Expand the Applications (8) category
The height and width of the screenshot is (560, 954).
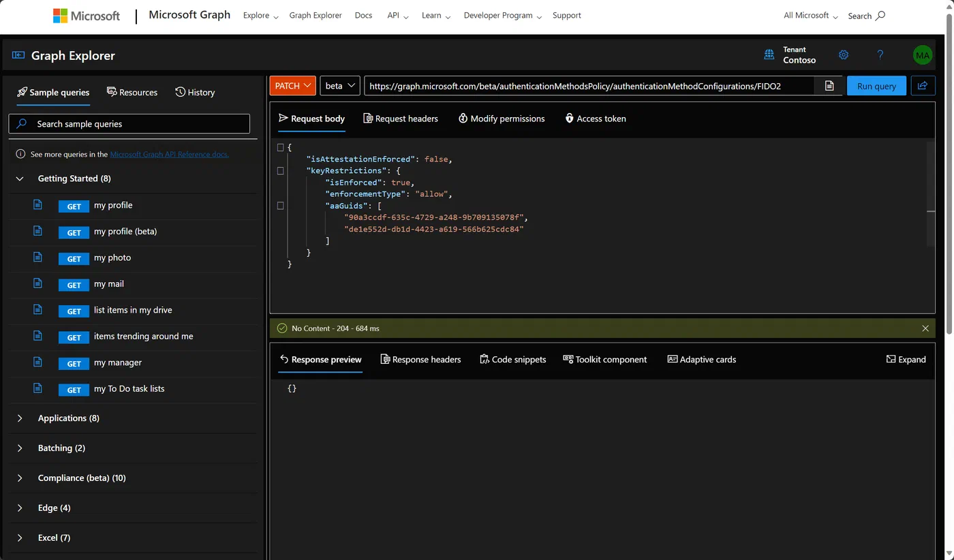20,418
